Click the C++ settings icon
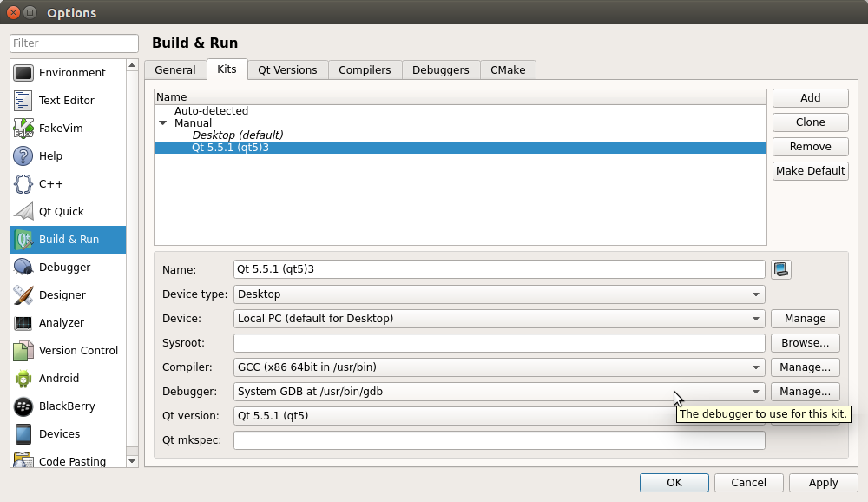Screen dimensions: 868x502 click(23, 183)
